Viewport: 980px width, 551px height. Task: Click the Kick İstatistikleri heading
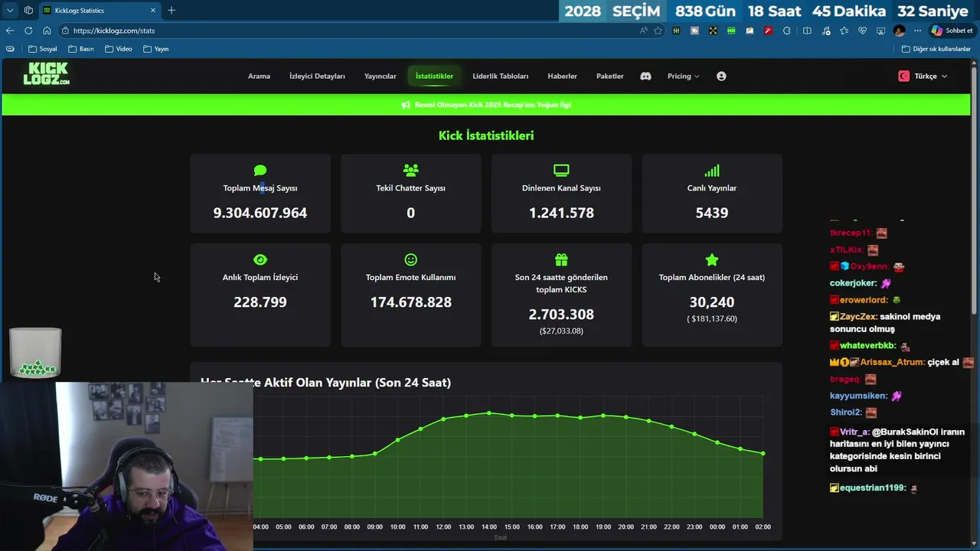tap(486, 135)
